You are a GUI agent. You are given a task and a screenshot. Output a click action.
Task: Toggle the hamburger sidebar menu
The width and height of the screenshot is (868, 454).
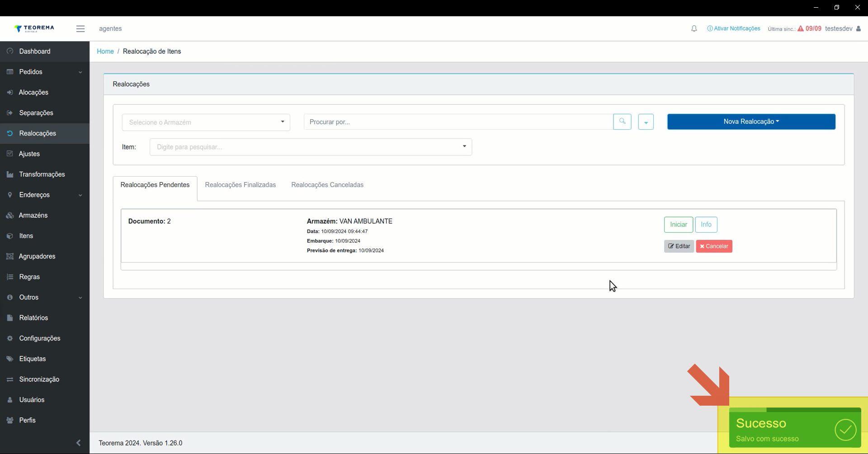coord(80,28)
